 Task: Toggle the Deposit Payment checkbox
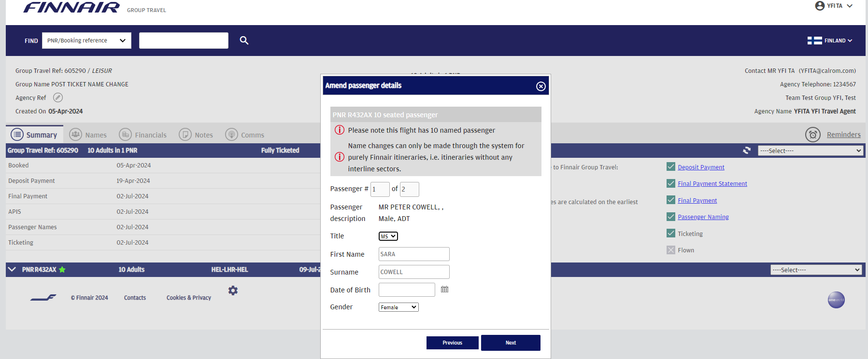(x=671, y=166)
